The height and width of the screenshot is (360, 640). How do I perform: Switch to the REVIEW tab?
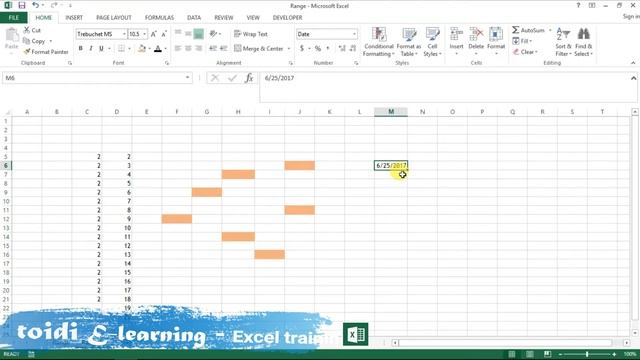[x=224, y=18]
